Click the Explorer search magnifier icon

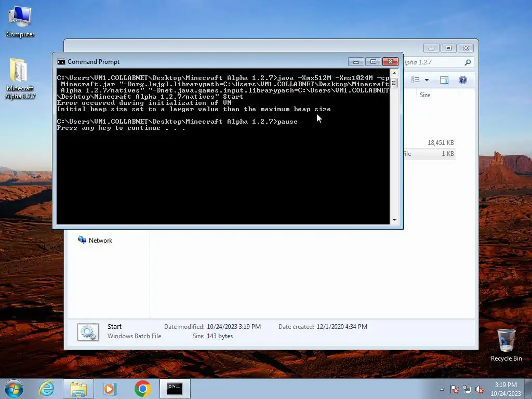tap(468, 62)
